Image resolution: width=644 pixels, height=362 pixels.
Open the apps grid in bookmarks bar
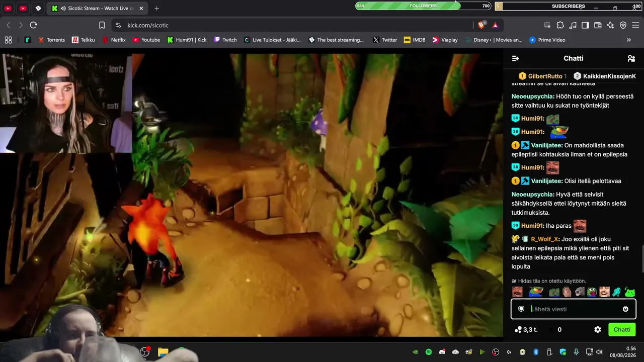point(8,40)
